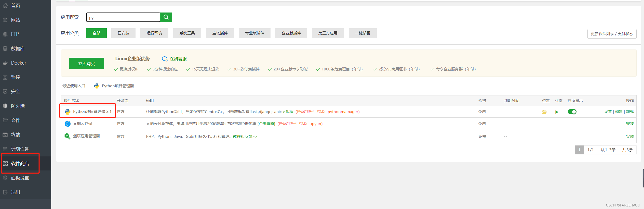
Task: Open 设置 for Python项目管理器
Action: pos(608,112)
